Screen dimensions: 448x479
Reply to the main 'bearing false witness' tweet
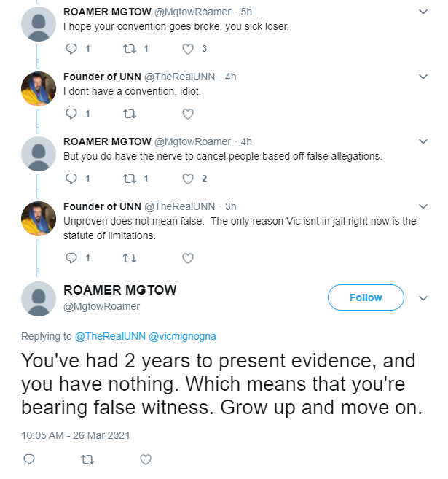point(29,459)
